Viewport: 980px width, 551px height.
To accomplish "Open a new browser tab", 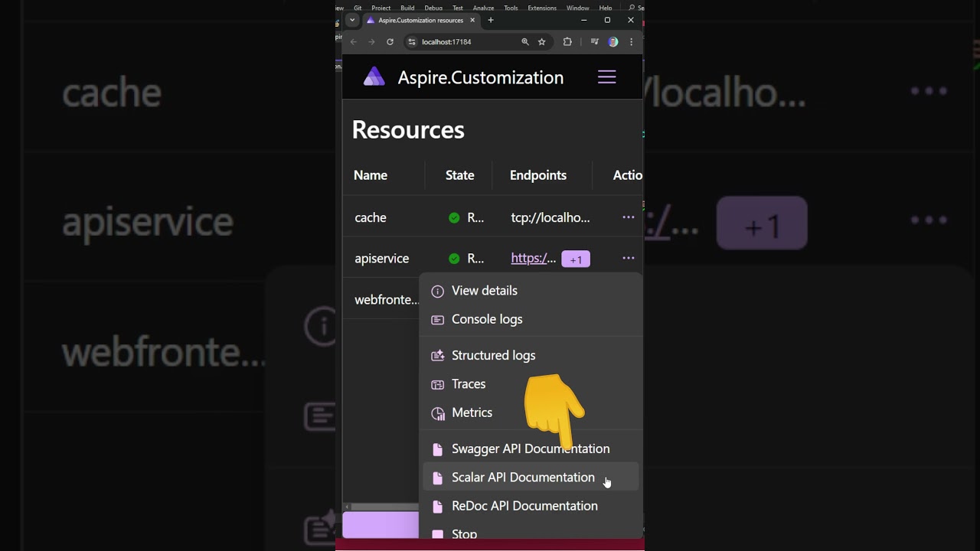I will click(491, 20).
